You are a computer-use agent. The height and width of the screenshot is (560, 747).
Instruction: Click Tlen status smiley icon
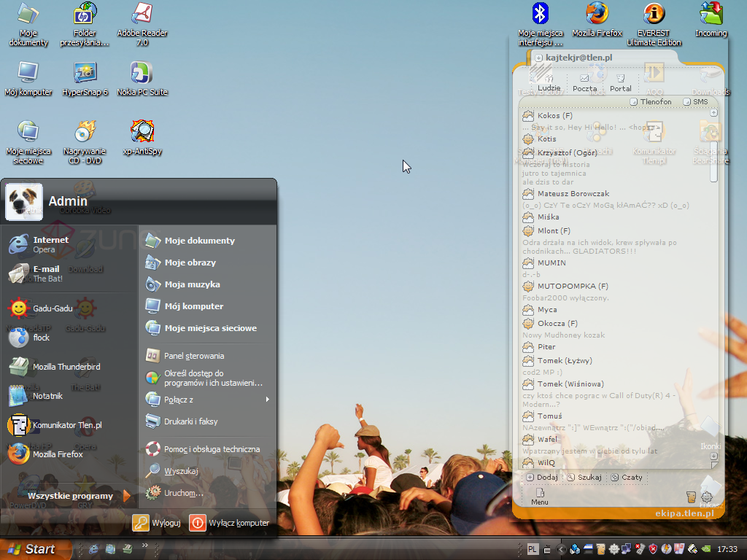[706, 497]
